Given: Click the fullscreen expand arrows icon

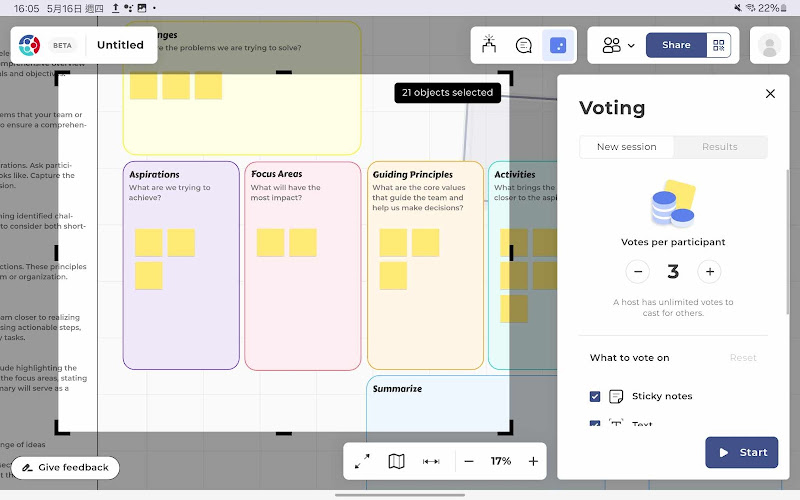Looking at the screenshot, I should 362,461.
